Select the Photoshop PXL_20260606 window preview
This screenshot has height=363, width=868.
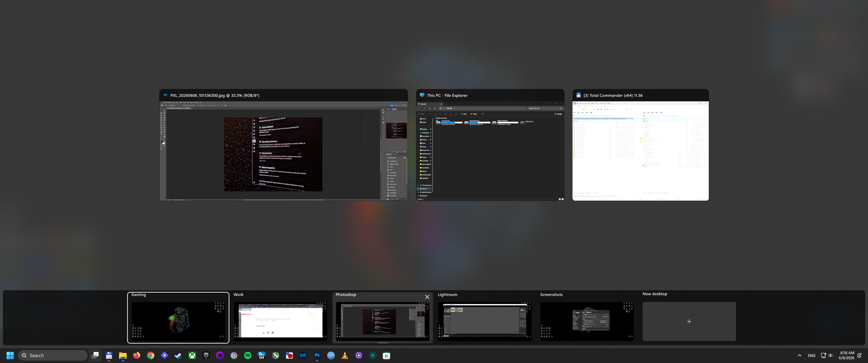click(x=283, y=145)
